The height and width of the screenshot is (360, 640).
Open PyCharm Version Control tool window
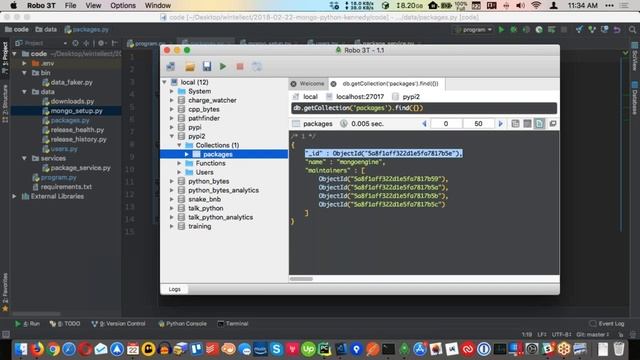click(119, 324)
